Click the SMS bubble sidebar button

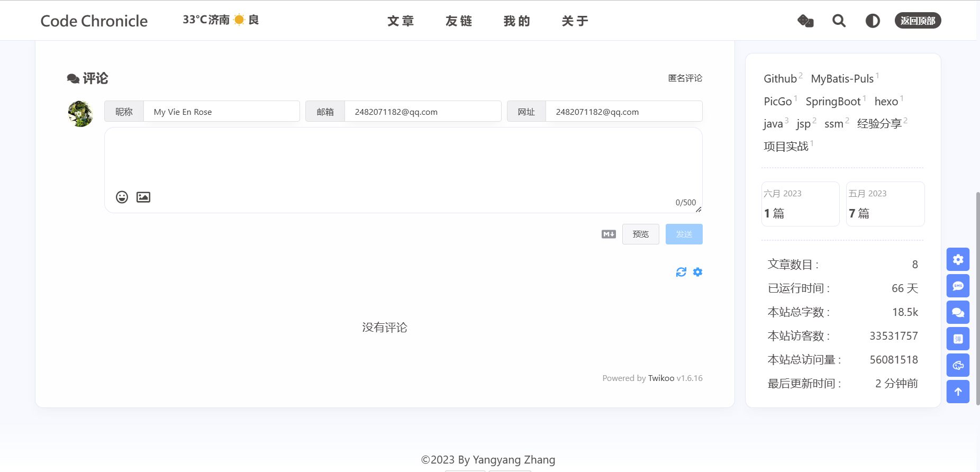pos(958,286)
